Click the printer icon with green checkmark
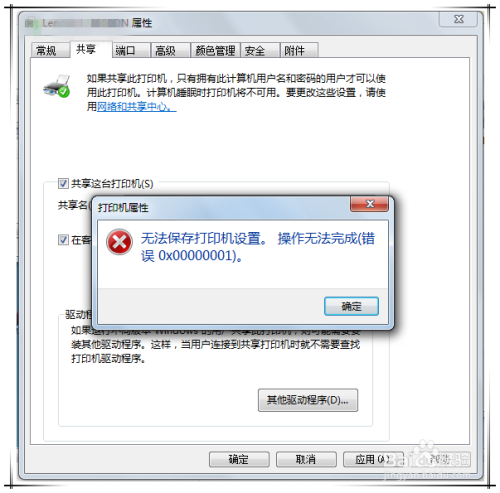The width and height of the screenshot is (500, 493). pos(56,86)
